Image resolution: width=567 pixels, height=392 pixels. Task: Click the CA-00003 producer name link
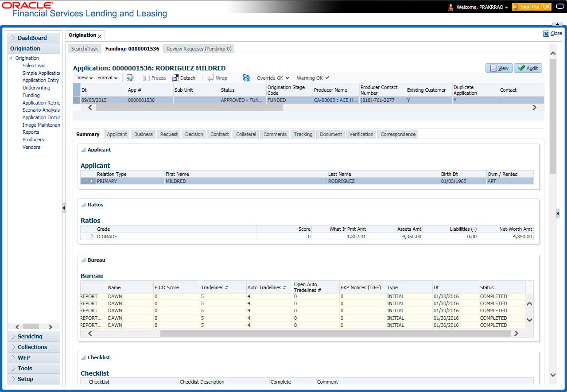pyautogui.click(x=335, y=100)
